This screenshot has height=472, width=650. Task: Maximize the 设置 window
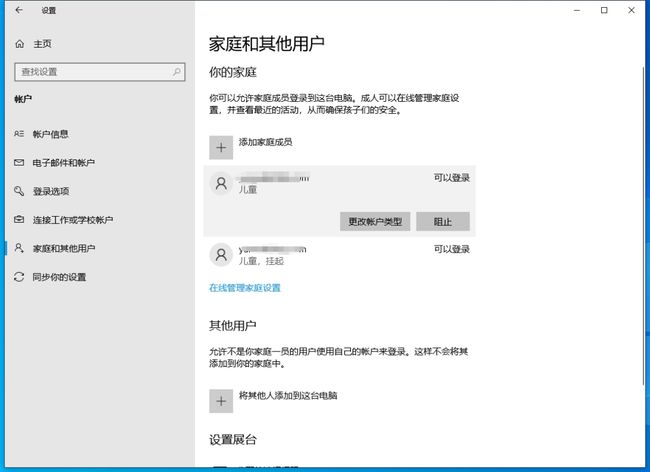604,10
